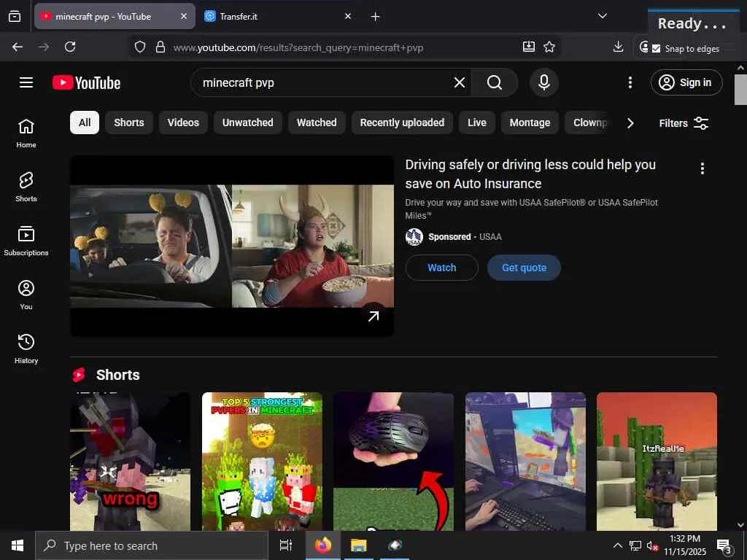Click the Shorts section heading
The image size is (747, 560).
click(x=117, y=375)
